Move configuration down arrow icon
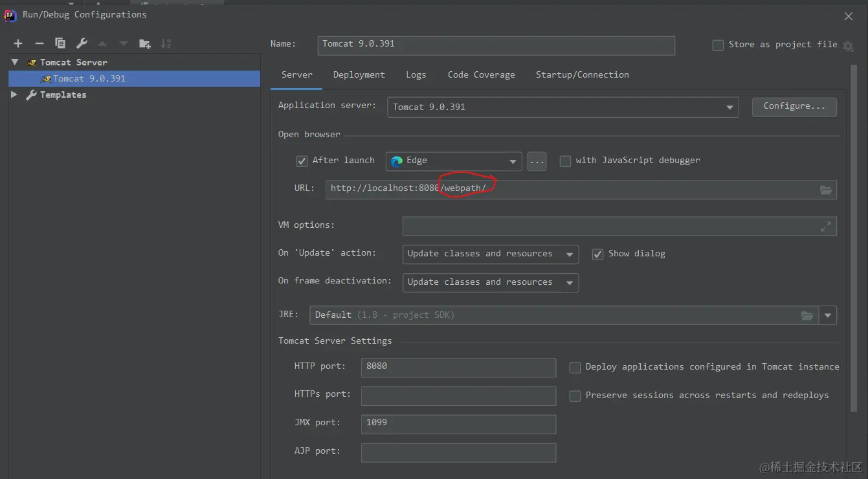 tap(123, 43)
